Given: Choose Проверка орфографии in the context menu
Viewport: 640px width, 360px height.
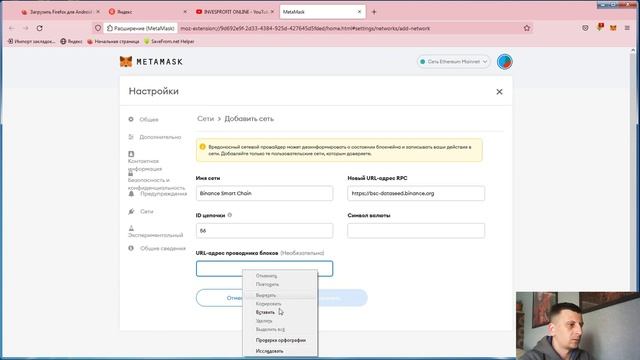Looking at the screenshot, I should pyautogui.click(x=280, y=340).
